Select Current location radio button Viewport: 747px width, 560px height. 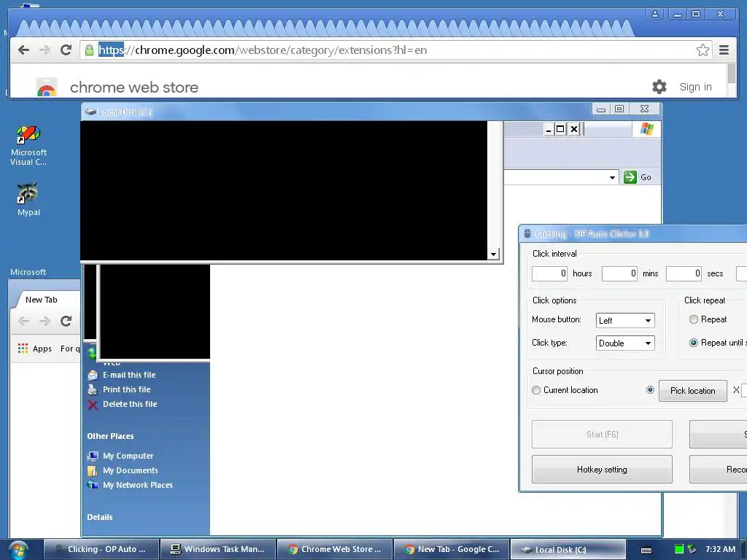click(x=536, y=390)
